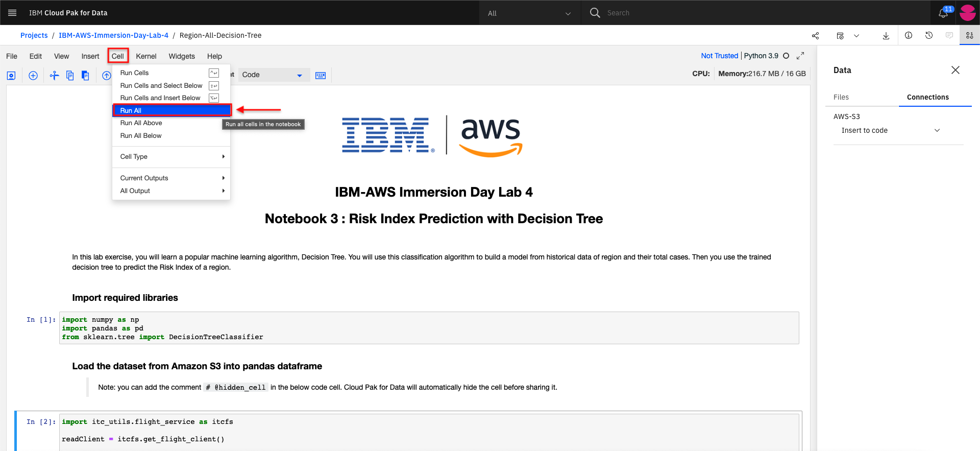Click the paste cells icon
This screenshot has height=451, width=980.
[85, 76]
